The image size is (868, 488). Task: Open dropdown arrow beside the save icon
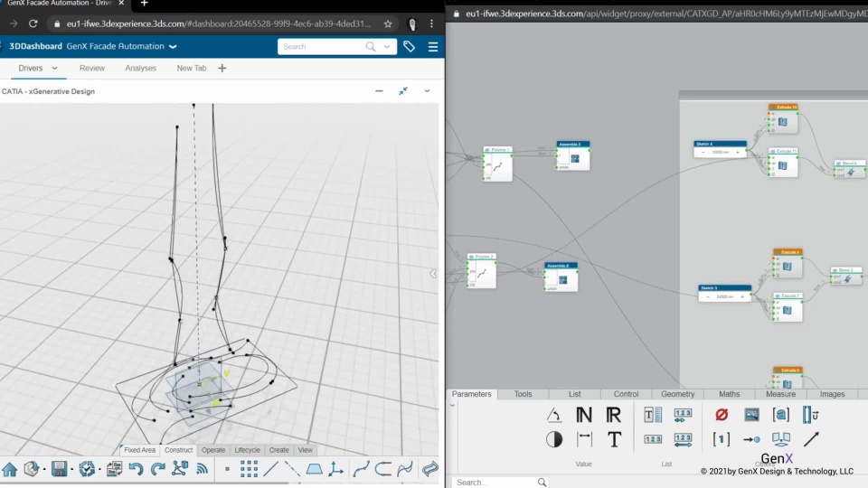[x=72, y=470]
